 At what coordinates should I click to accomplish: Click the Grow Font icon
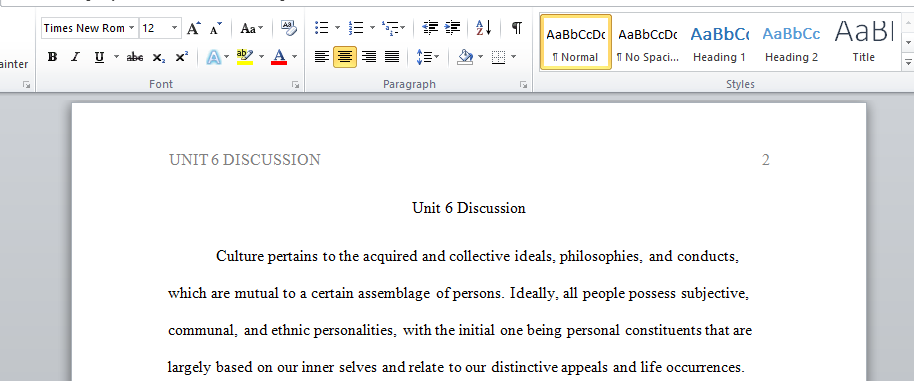coord(194,27)
